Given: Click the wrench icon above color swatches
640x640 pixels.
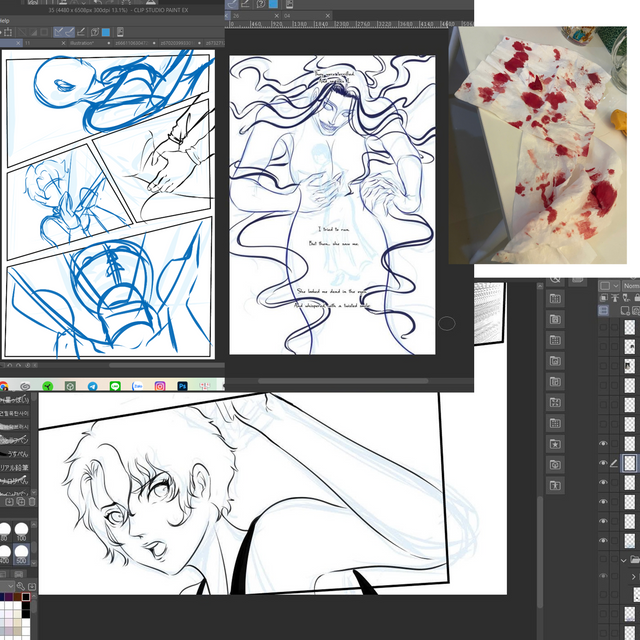Looking at the screenshot, I should click(20, 586).
